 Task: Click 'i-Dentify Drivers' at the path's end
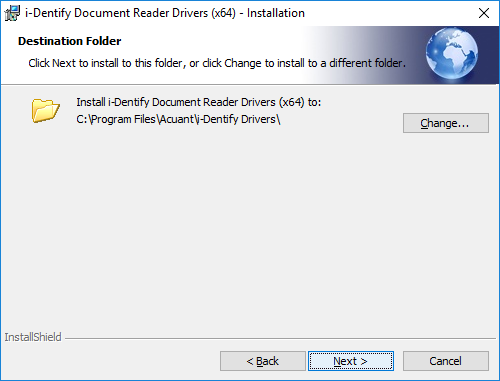coord(237,119)
